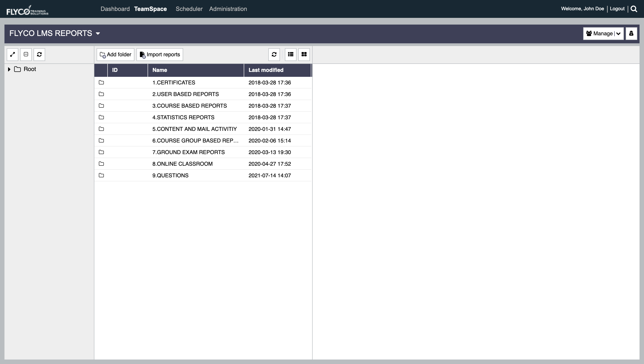Select 5.CONTENT AND MAIL ACTIVITIY folder name
The width and height of the screenshot is (644, 364).
click(x=195, y=129)
